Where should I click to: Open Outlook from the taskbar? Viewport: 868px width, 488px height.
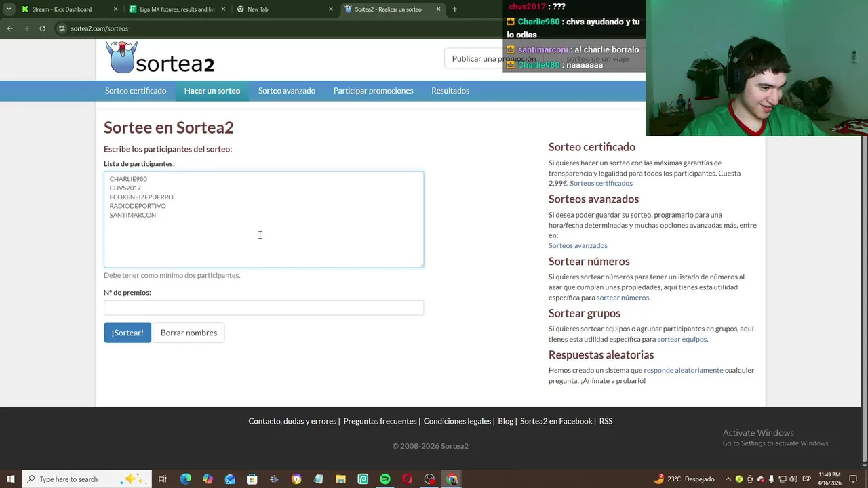[x=230, y=479]
